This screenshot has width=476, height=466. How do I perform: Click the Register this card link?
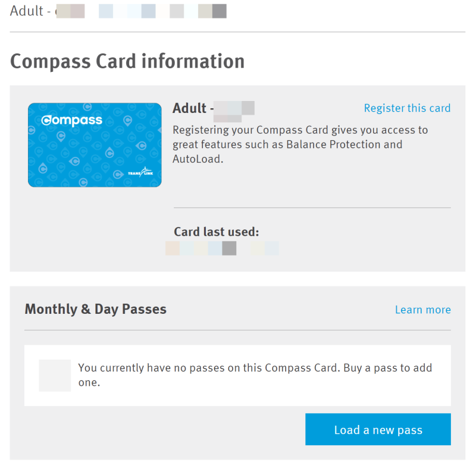[407, 108]
